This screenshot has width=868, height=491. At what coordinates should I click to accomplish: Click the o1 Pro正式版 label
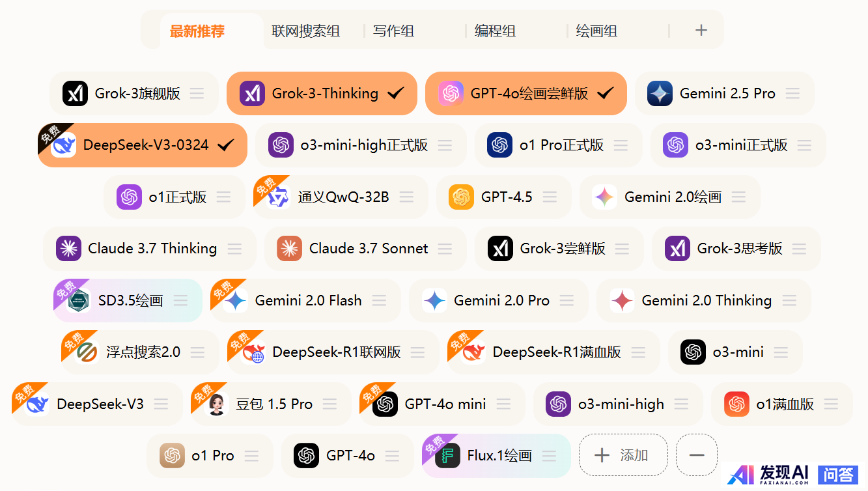click(561, 145)
